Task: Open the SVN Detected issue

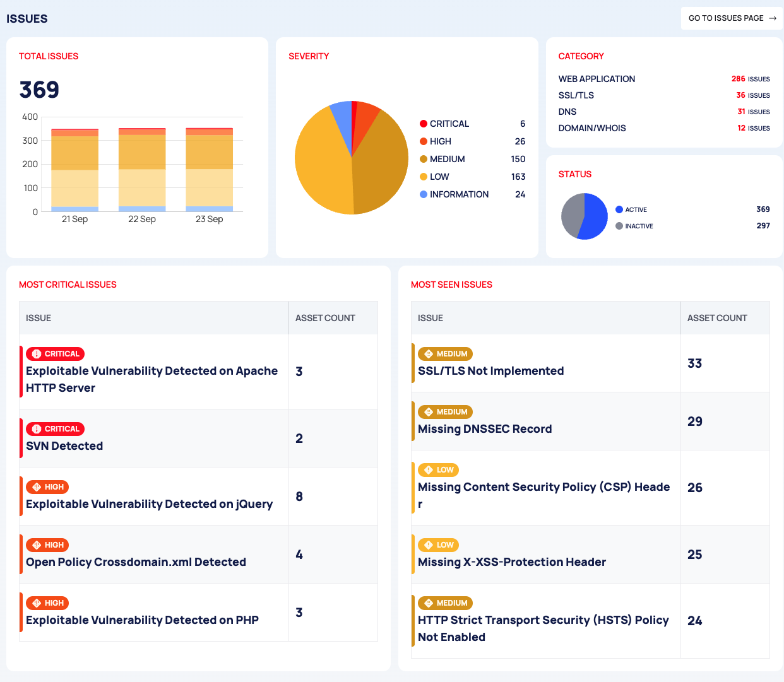Action: click(x=64, y=446)
